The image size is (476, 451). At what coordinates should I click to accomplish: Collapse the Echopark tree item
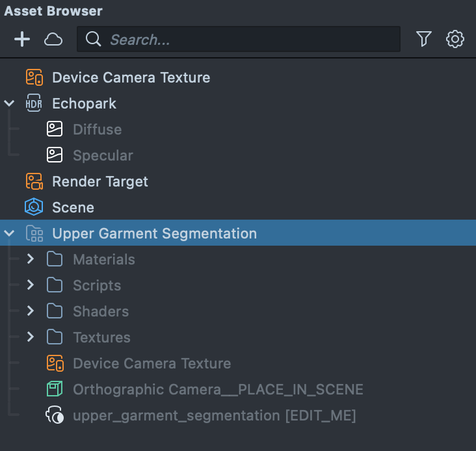point(9,103)
